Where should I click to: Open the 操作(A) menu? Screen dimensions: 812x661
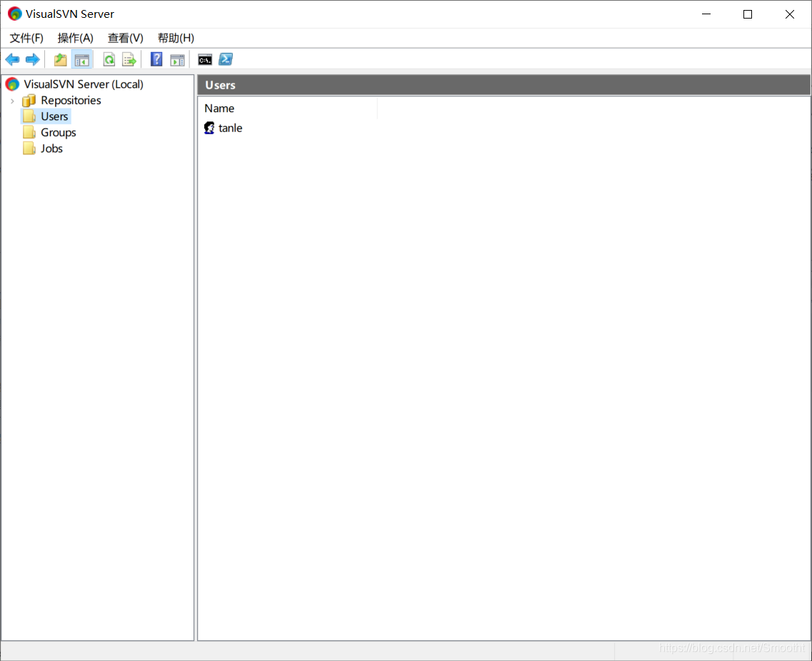point(76,38)
